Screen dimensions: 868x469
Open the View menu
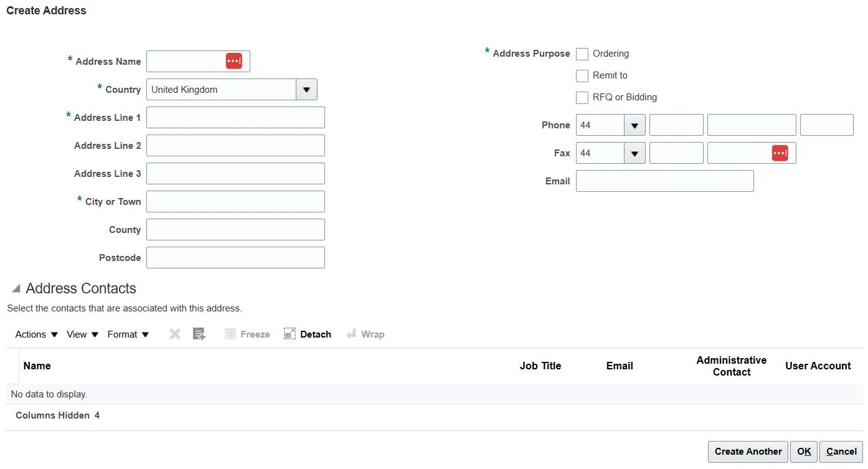coord(83,334)
